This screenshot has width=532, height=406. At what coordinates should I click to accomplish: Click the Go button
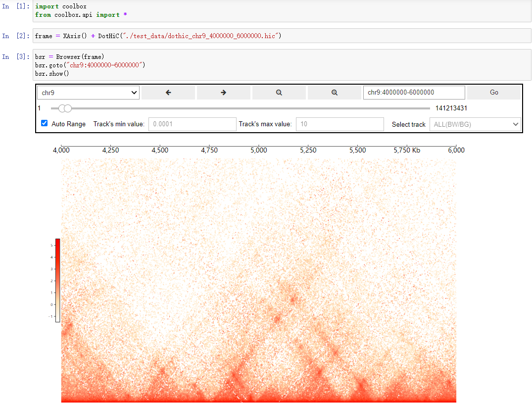click(x=494, y=92)
